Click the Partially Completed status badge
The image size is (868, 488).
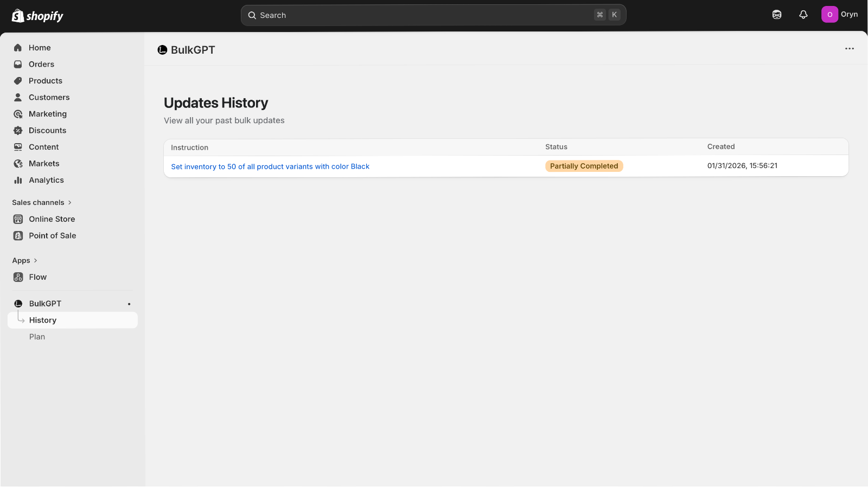point(584,166)
